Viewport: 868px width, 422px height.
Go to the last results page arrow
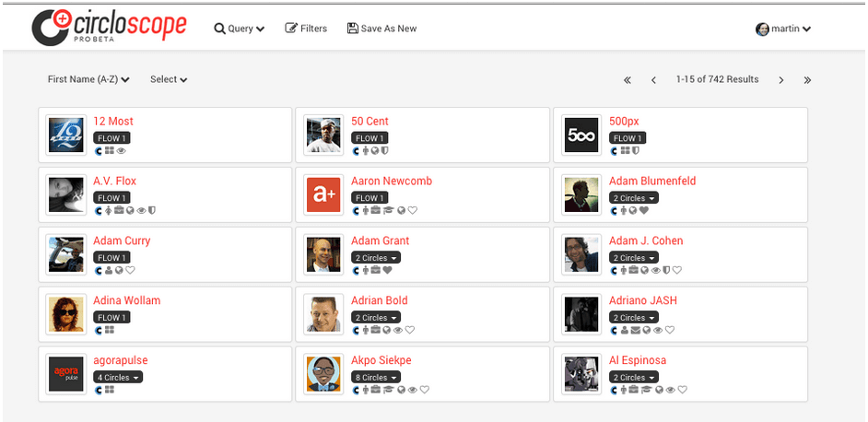pyautogui.click(x=807, y=80)
